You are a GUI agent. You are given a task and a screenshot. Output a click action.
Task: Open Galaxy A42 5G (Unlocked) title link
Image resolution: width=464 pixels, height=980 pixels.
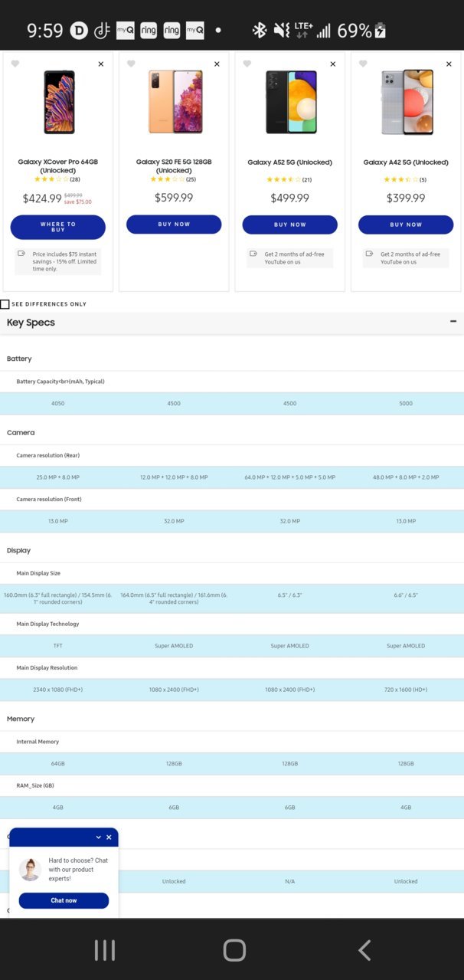tap(406, 162)
